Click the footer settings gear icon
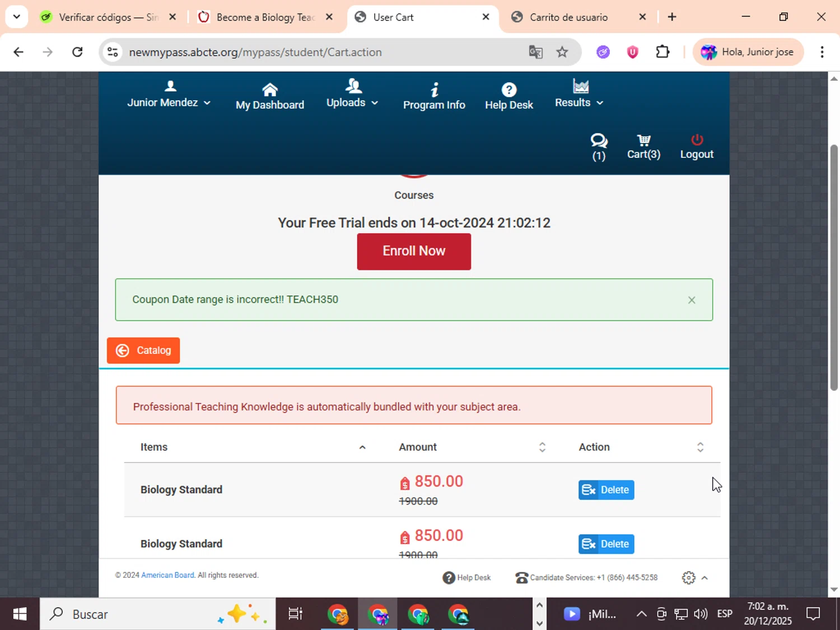Screen dimensions: 840x630 coord(689,577)
